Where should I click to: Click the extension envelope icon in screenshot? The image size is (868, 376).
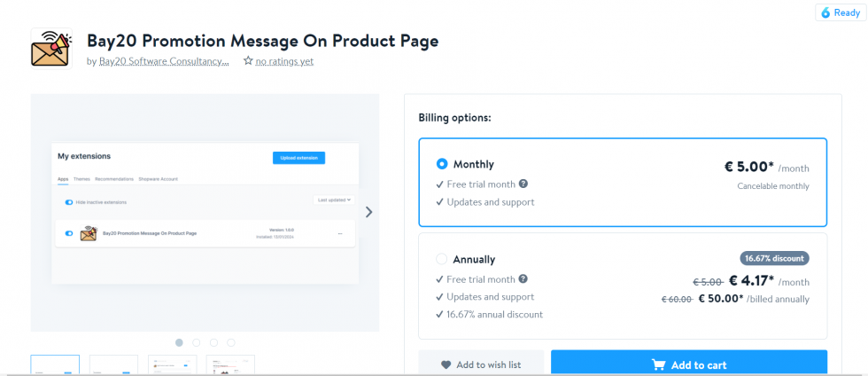tap(89, 233)
